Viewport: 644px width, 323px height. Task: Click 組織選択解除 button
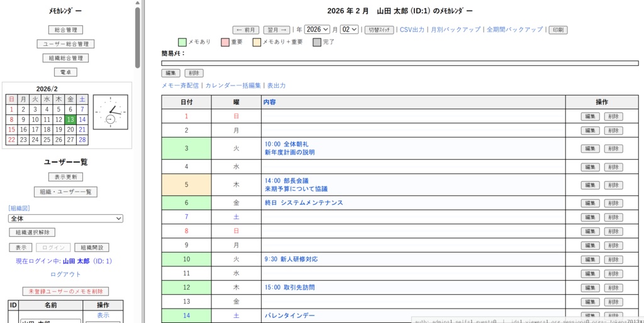tap(32, 233)
